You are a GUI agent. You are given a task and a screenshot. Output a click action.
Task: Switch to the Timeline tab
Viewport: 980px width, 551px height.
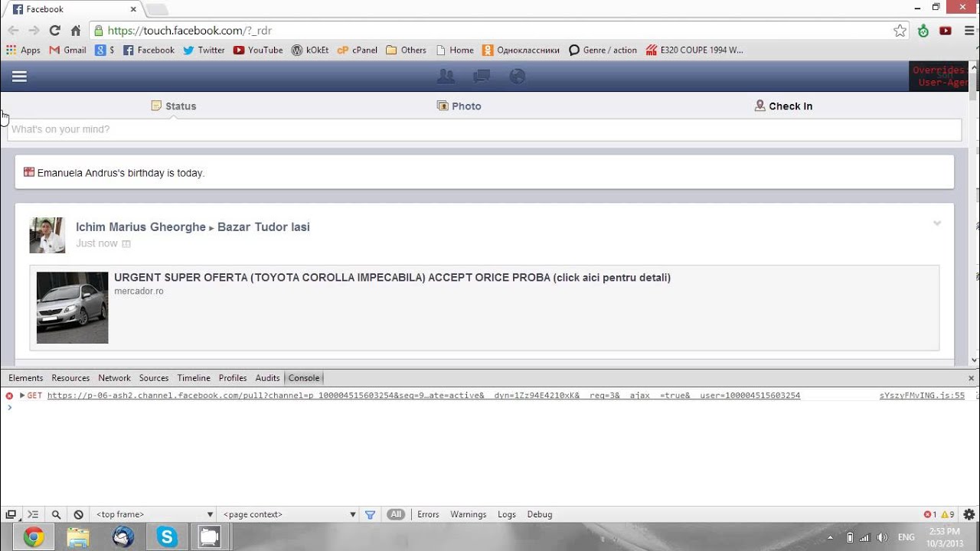click(x=194, y=378)
